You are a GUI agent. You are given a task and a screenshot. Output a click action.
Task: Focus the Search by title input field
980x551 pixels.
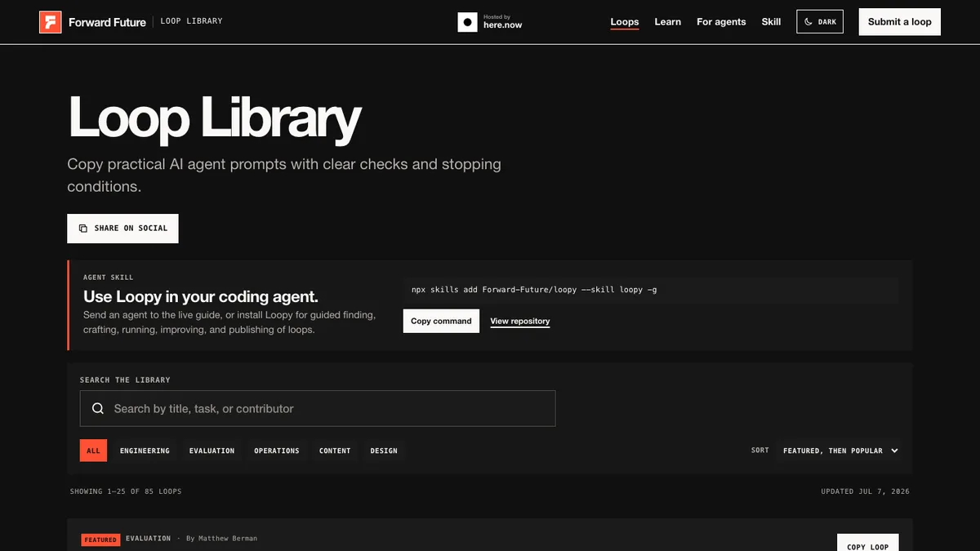tap(318, 408)
